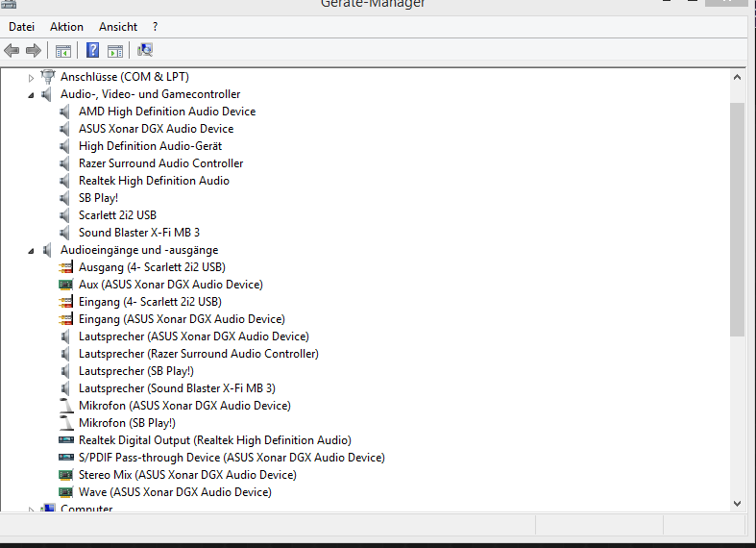This screenshot has width=756, height=548.
Task: Select Aux (ASUS Xonar DGX Audio Device) text
Action: click(x=171, y=285)
